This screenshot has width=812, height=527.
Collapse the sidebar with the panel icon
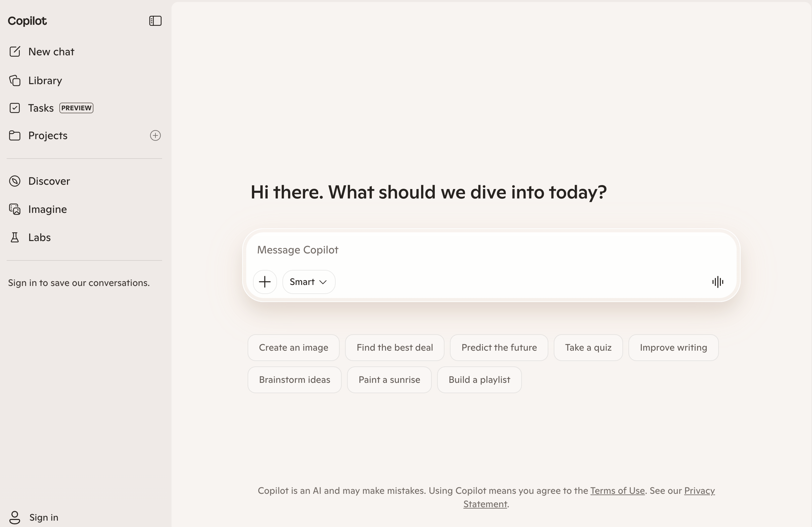click(x=155, y=21)
